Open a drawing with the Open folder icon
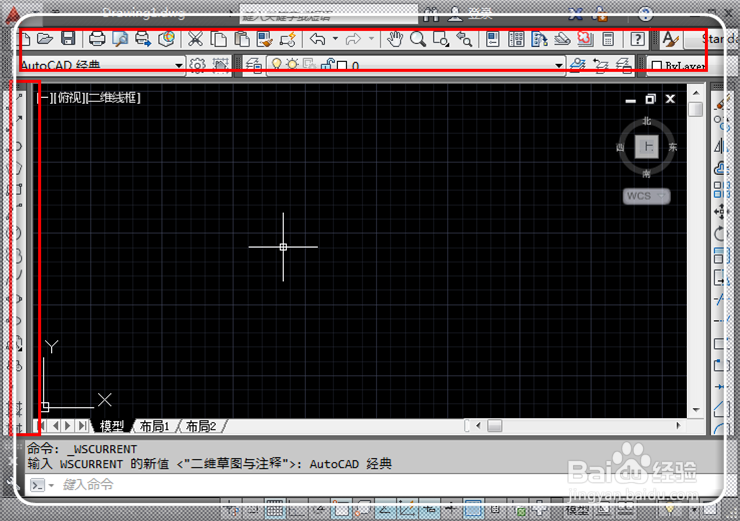Screen dimensions: 740x521 [x=45, y=39]
